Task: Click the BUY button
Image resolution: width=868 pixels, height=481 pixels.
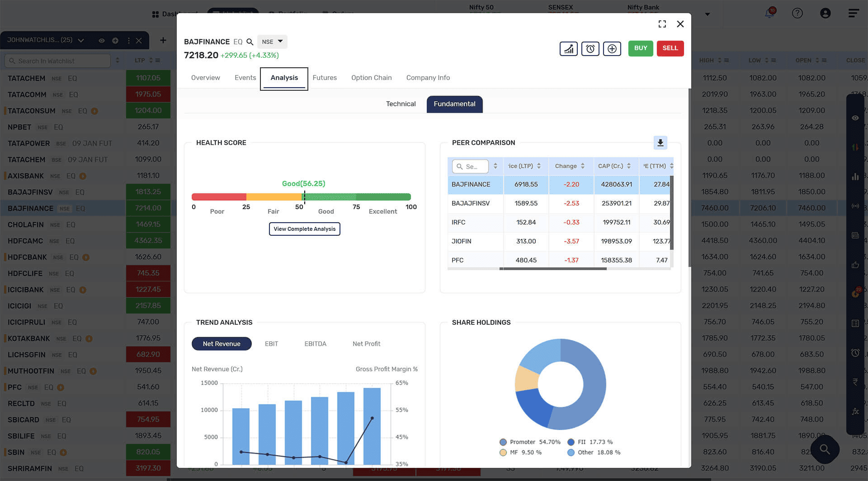Action: [x=641, y=48]
